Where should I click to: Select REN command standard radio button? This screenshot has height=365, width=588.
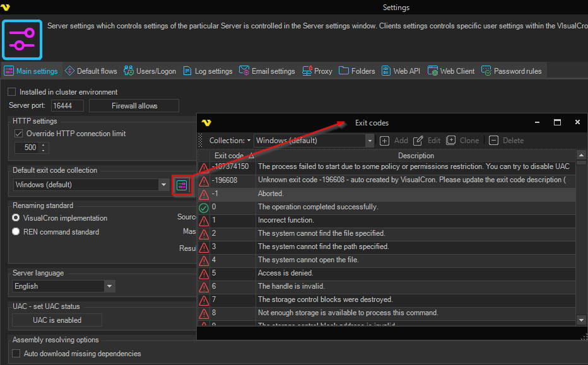click(16, 232)
